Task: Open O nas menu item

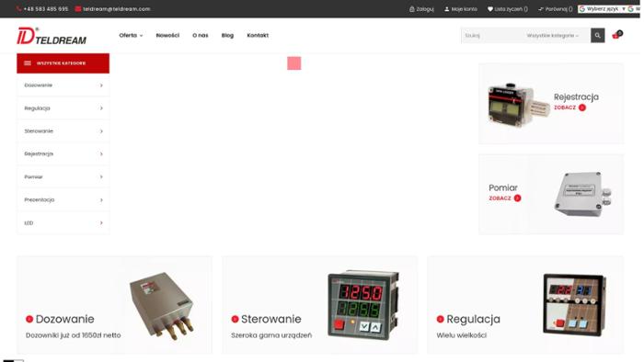Action: point(201,35)
